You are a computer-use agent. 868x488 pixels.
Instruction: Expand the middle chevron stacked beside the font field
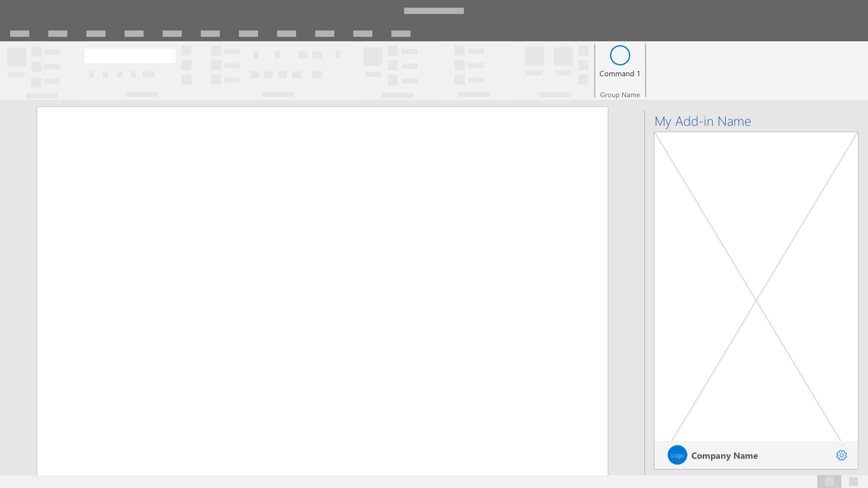pos(186,65)
